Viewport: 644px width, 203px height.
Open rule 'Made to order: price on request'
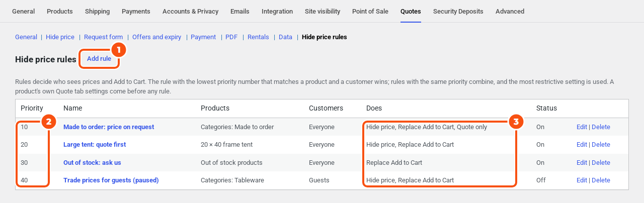pyautogui.click(x=109, y=127)
